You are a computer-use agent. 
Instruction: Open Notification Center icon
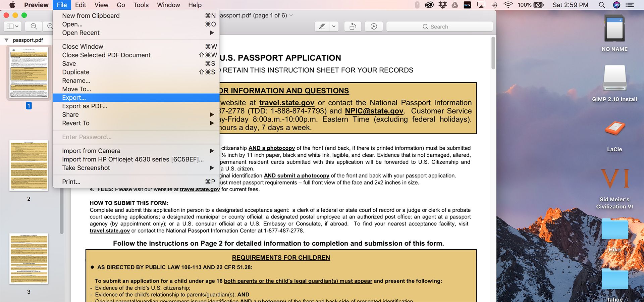(630, 5)
